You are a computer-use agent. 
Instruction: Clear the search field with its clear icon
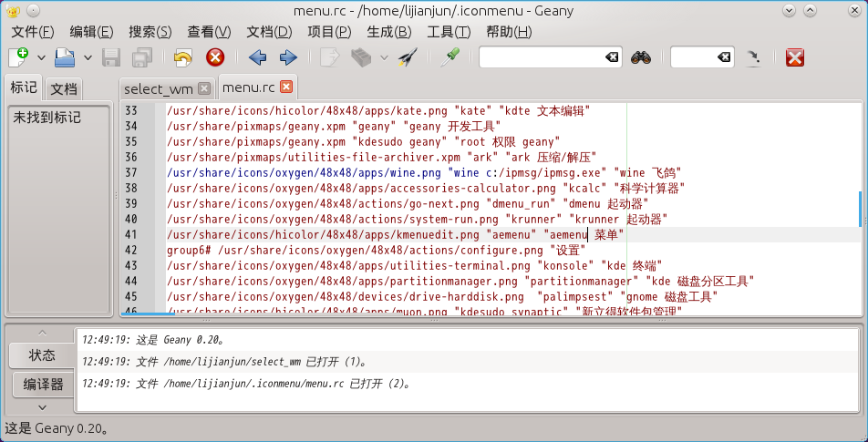[x=612, y=57]
